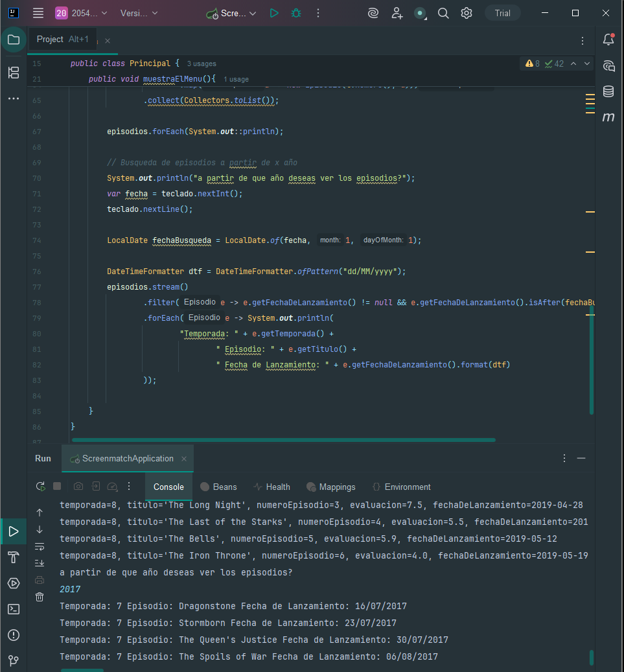
Task: Close the ScreenmatchApplication run tab
Action: pyautogui.click(x=184, y=459)
